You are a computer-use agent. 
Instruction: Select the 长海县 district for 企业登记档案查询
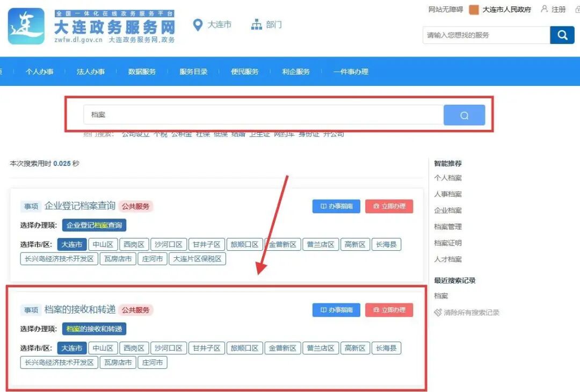click(386, 244)
